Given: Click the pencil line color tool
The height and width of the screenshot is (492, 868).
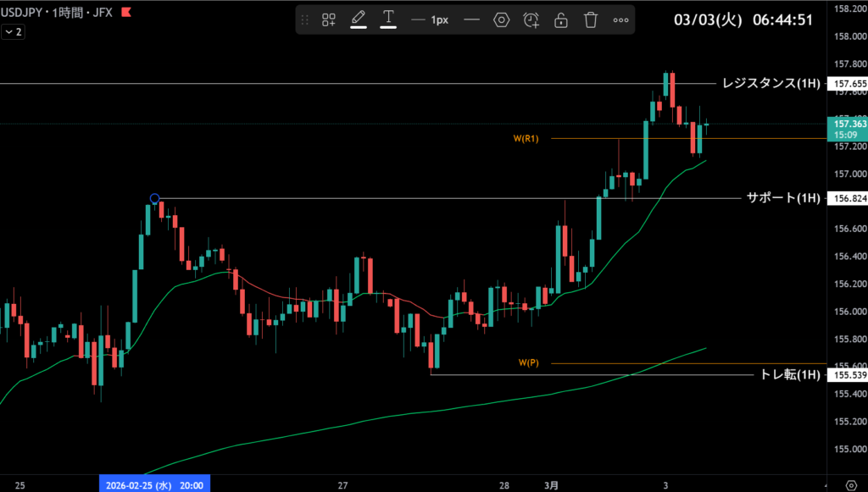Looking at the screenshot, I should tap(359, 19).
